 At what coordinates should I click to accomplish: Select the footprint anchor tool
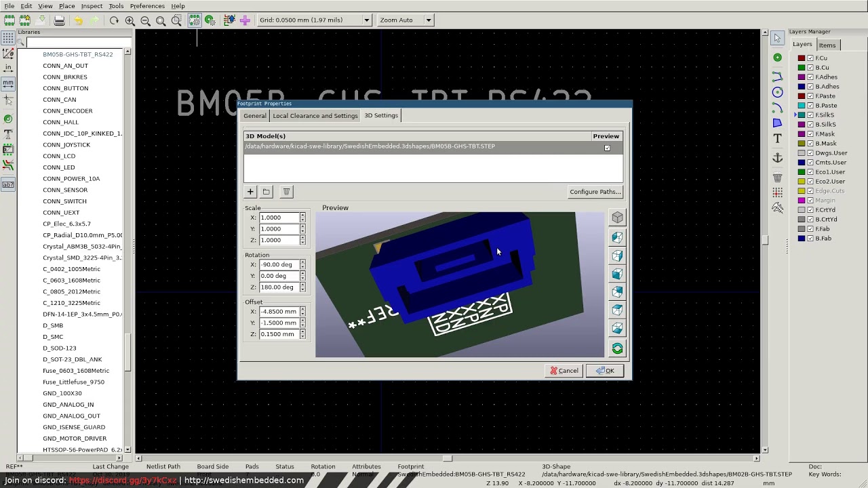coord(777,158)
